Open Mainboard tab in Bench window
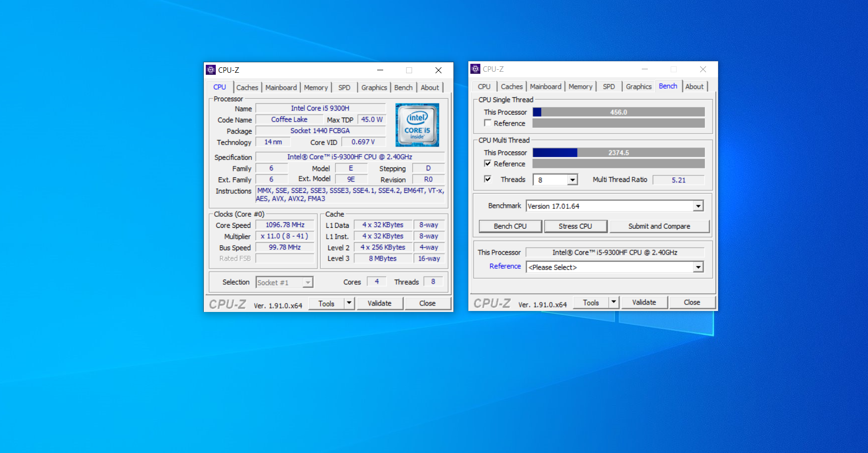Screen dimensions: 868x453 (546, 87)
